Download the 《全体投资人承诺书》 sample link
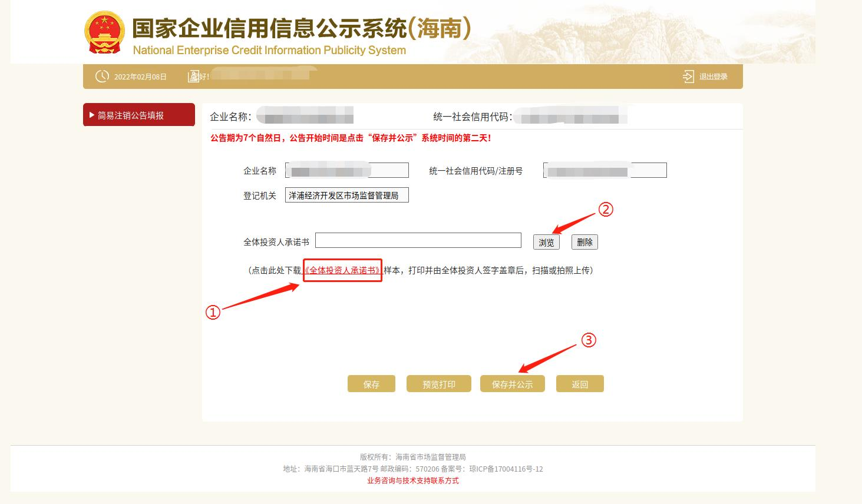This screenshot has width=862, height=504. (342, 270)
